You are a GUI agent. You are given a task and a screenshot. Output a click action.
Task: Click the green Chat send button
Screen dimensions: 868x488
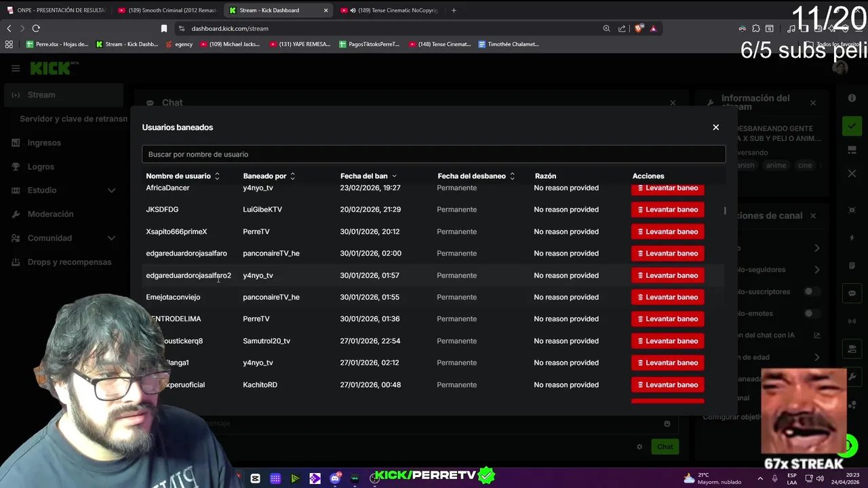coord(665,447)
